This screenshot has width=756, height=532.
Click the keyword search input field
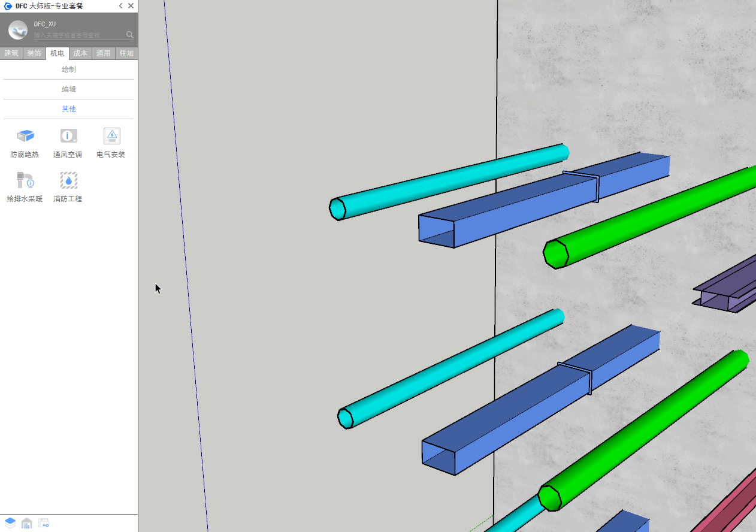[78, 35]
